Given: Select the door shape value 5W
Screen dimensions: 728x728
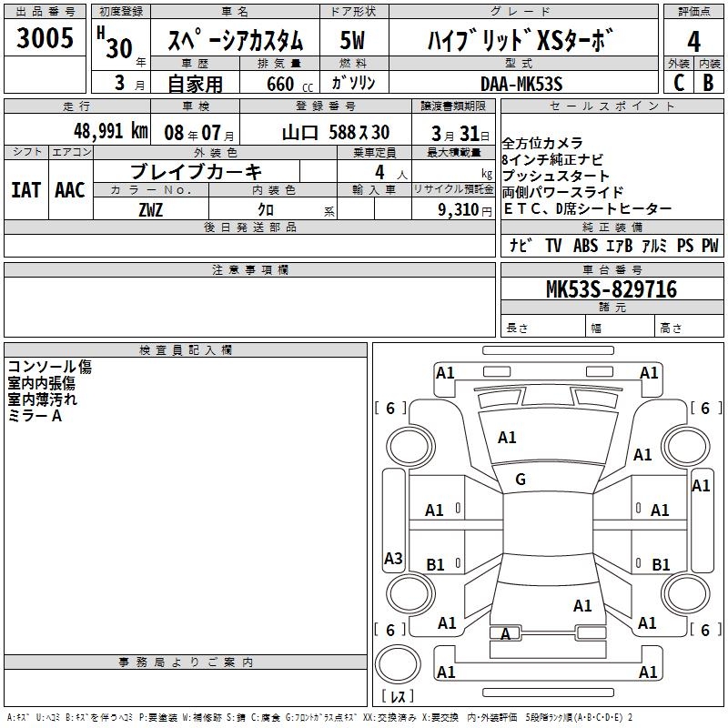Looking at the screenshot, I should [352, 40].
